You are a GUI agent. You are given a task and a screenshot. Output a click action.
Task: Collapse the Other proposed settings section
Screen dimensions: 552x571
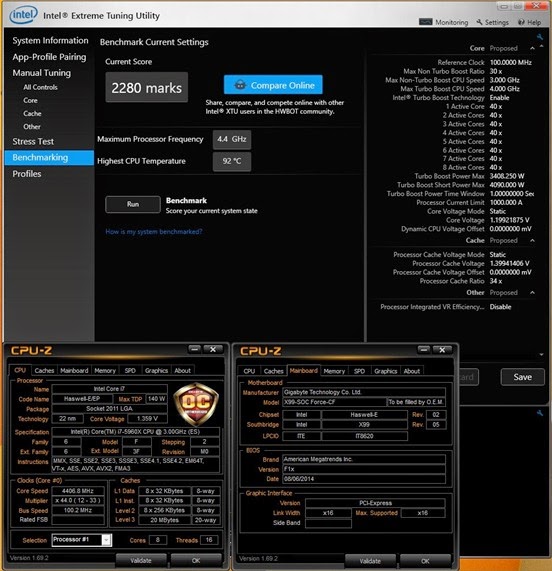point(532,292)
